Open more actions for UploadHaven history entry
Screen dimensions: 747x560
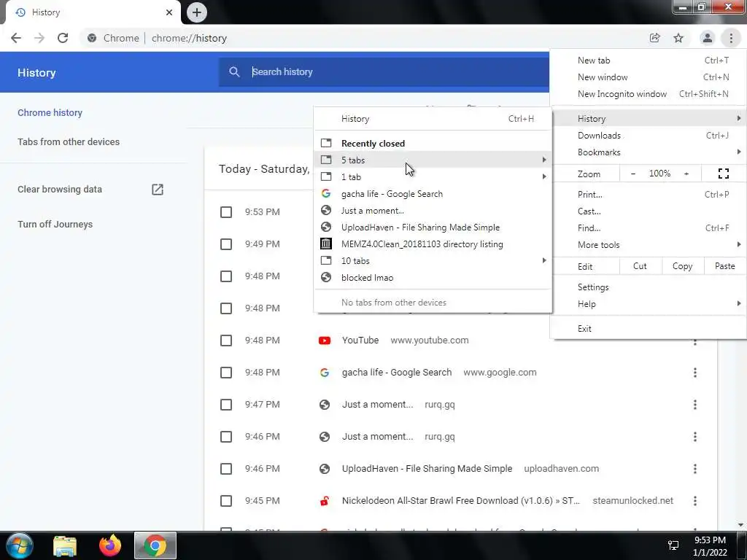click(695, 469)
